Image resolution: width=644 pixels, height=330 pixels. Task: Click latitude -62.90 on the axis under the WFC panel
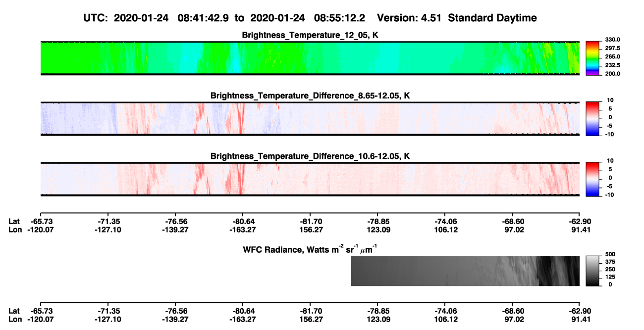[580, 311]
